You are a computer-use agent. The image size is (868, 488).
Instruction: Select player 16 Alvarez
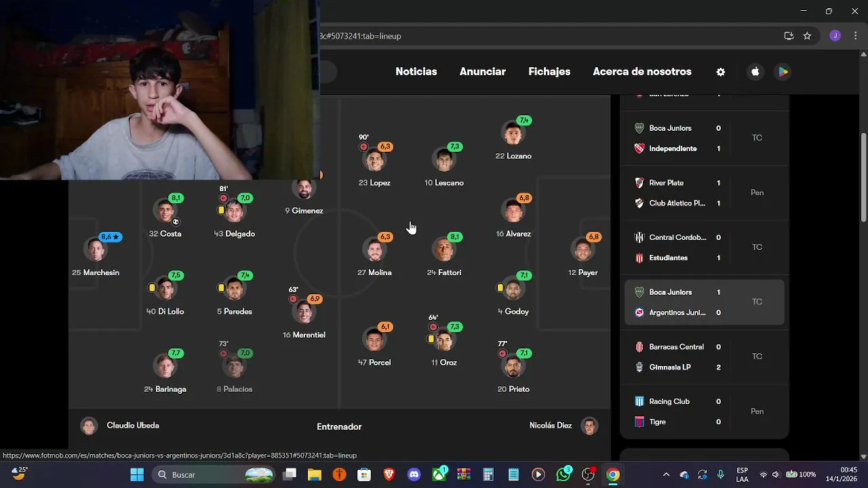coord(513,217)
